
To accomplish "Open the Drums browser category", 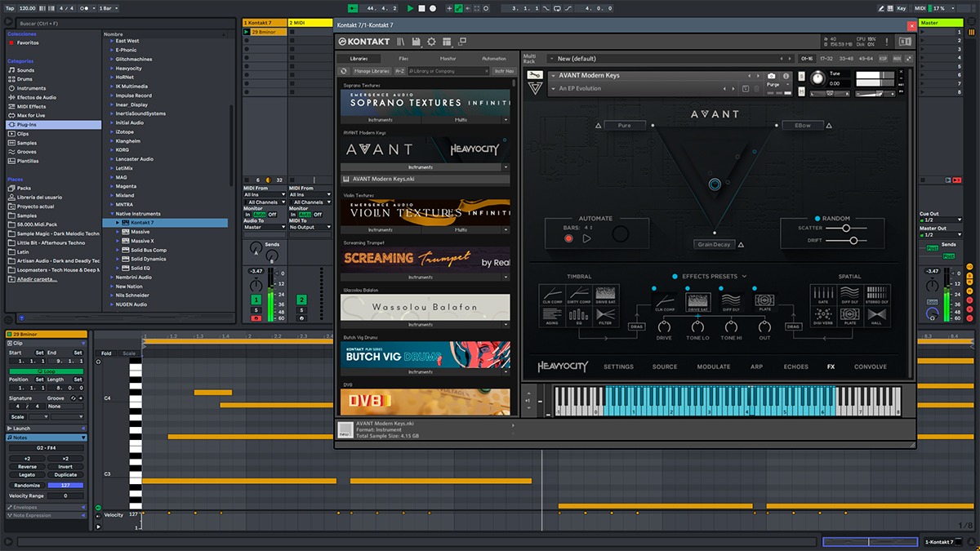I will pos(26,79).
